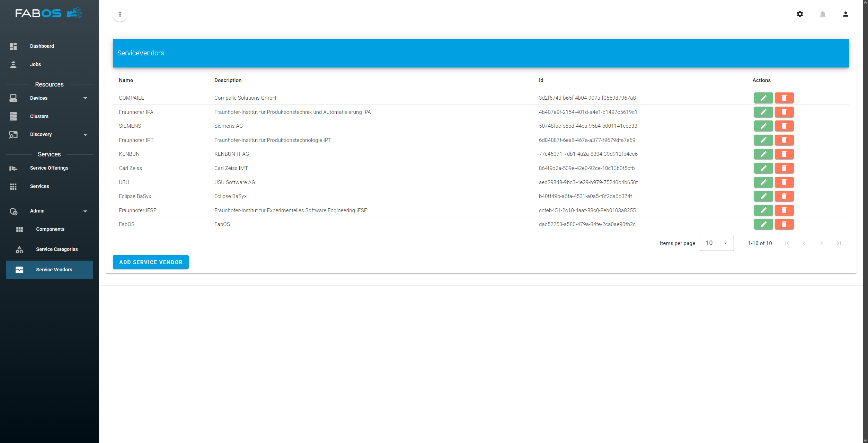
Task: Click the Jobs icon in the sidebar
Action: coord(14,64)
